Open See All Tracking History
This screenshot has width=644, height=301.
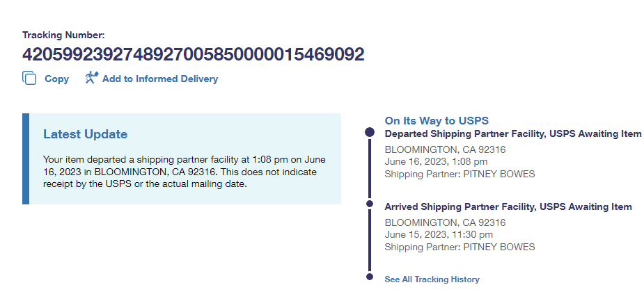pyautogui.click(x=432, y=279)
